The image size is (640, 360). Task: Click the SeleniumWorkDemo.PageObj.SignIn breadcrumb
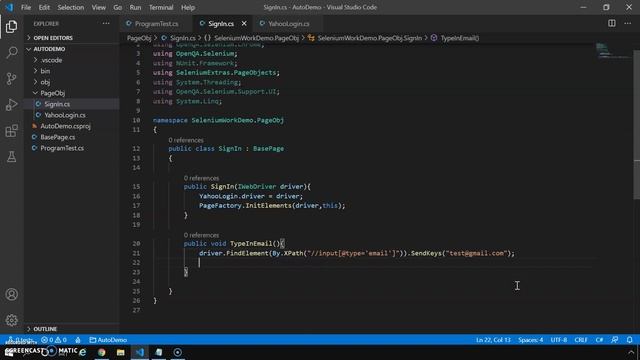(x=369, y=38)
